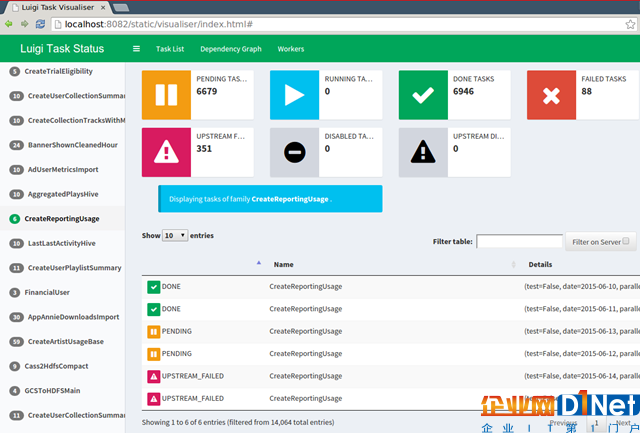Click the Name column header

coord(283,264)
